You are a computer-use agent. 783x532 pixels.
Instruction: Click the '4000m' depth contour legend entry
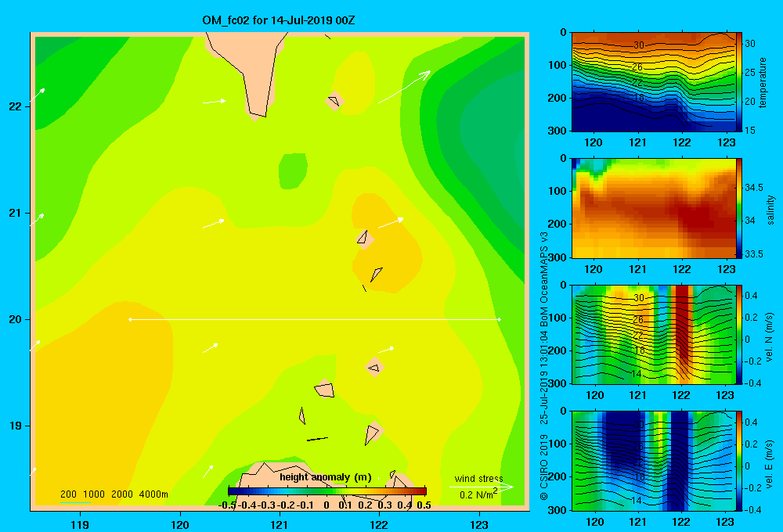153,494
